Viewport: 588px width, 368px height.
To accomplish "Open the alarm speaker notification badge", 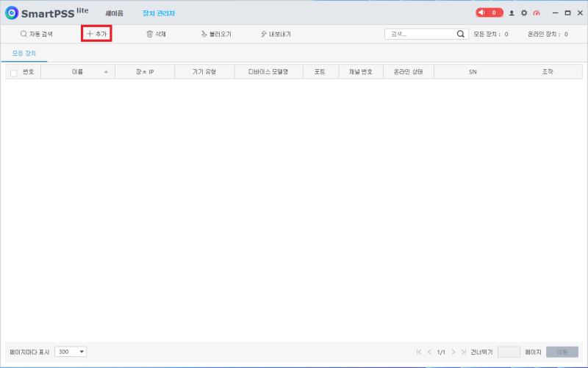I will pos(489,12).
